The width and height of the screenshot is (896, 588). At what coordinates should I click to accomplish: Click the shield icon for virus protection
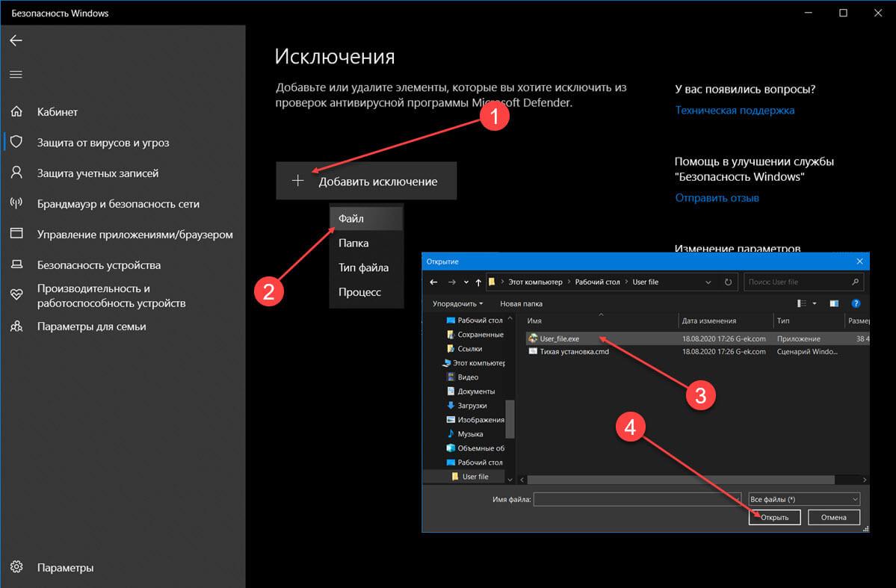click(x=16, y=142)
